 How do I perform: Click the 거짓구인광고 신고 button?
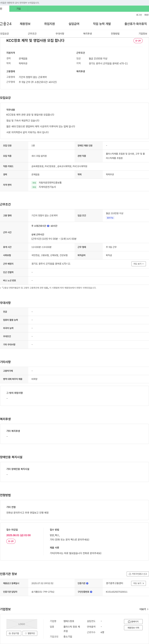(138, 574)
